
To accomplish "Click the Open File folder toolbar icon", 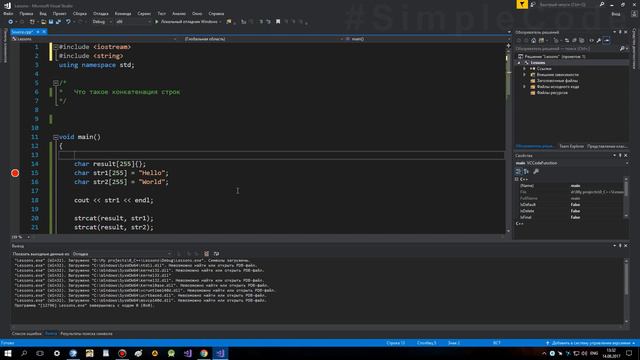I will coord(43,22).
